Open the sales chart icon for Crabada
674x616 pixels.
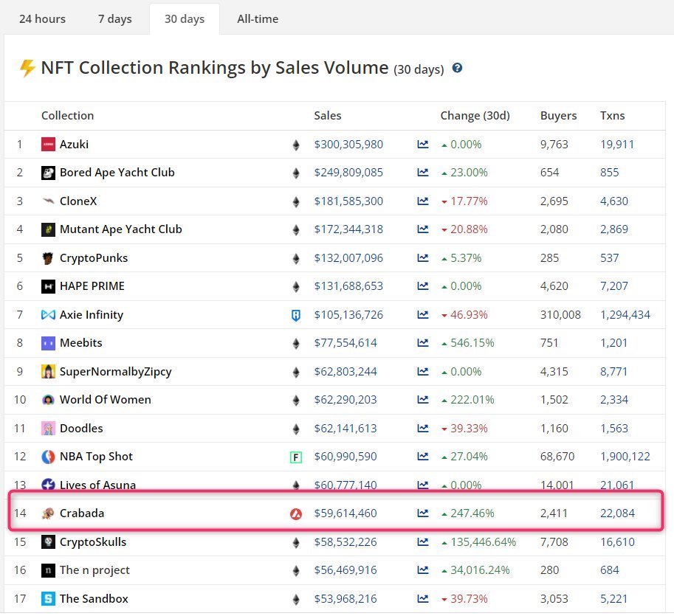pyautogui.click(x=423, y=513)
